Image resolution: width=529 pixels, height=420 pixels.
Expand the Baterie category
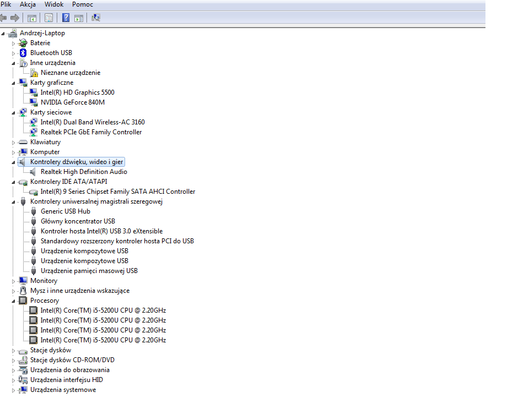pyautogui.click(x=13, y=43)
